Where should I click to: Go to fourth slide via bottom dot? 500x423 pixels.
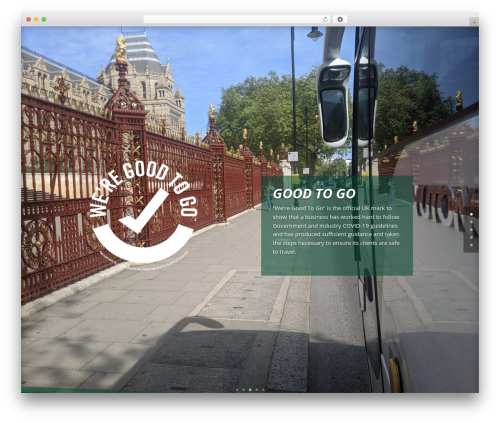[x=257, y=390]
